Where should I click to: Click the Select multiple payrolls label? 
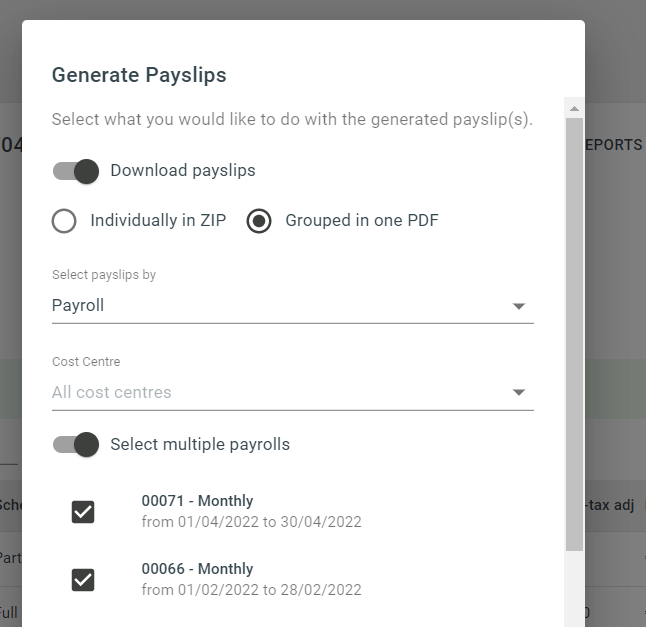coord(200,445)
